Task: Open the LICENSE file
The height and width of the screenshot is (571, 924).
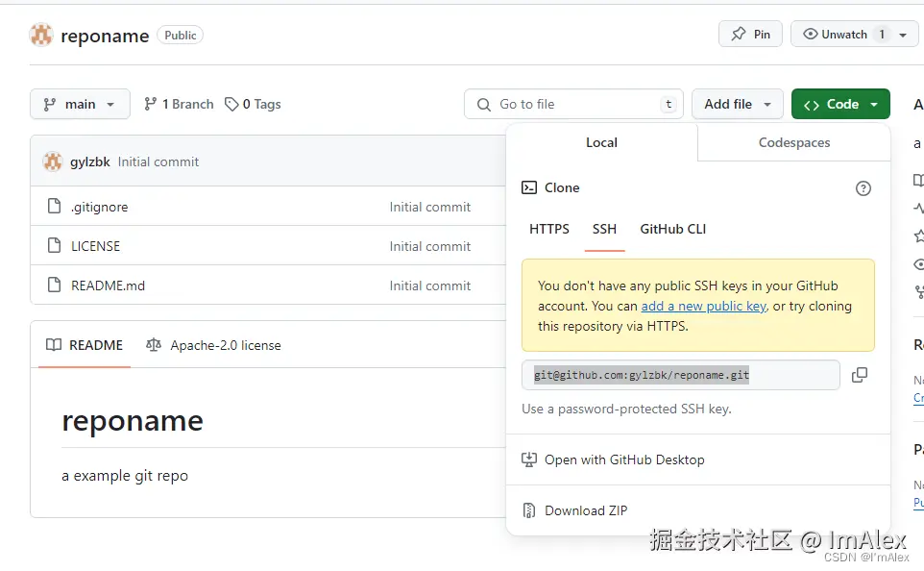Action: click(x=95, y=246)
